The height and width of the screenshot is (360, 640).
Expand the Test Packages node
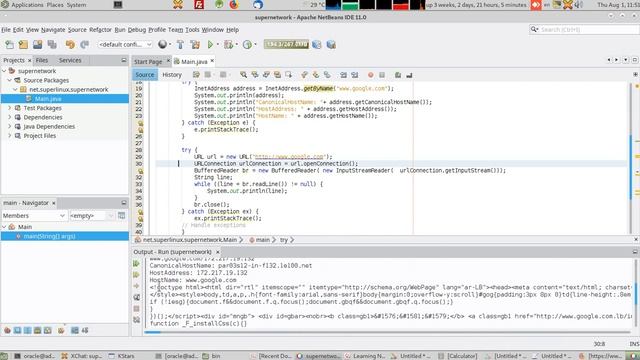pyautogui.click(x=10, y=108)
